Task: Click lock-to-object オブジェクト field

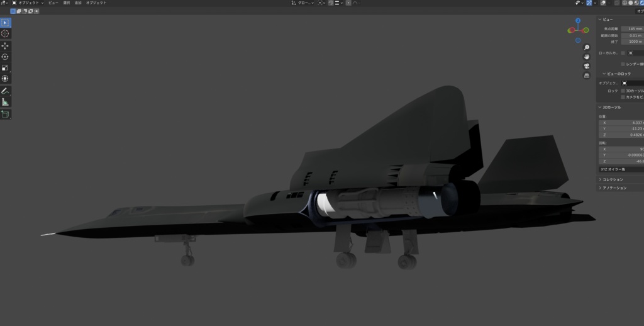Action: click(x=633, y=83)
